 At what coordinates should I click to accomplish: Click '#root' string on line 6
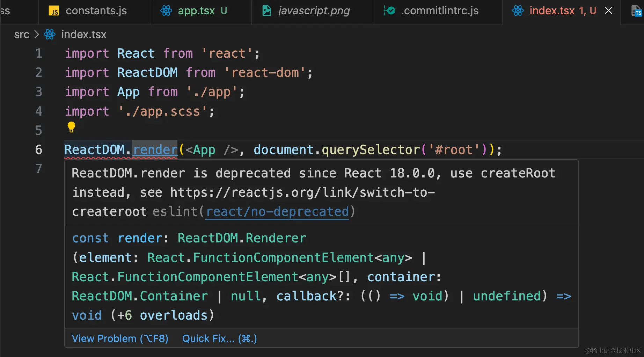(x=454, y=150)
